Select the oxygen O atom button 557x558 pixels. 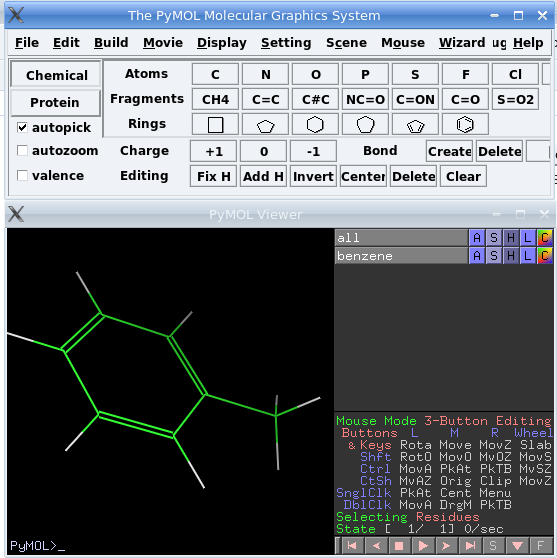(x=315, y=74)
